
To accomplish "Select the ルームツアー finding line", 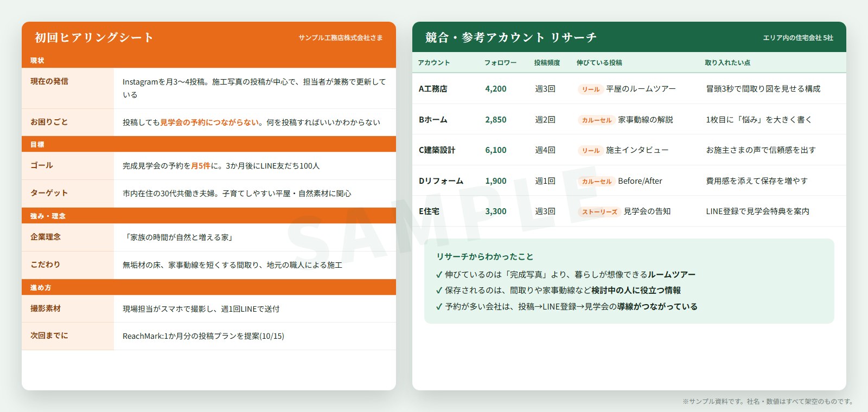I will pyautogui.click(x=566, y=275).
